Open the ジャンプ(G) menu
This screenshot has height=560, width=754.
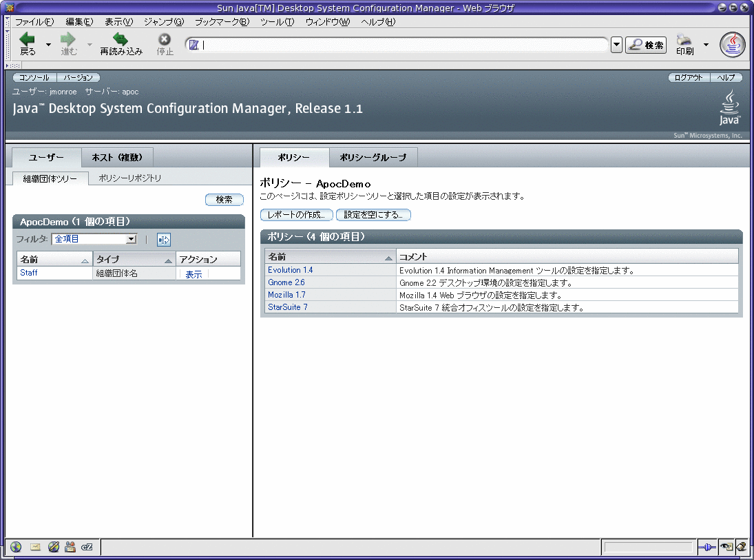tap(164, 21)
